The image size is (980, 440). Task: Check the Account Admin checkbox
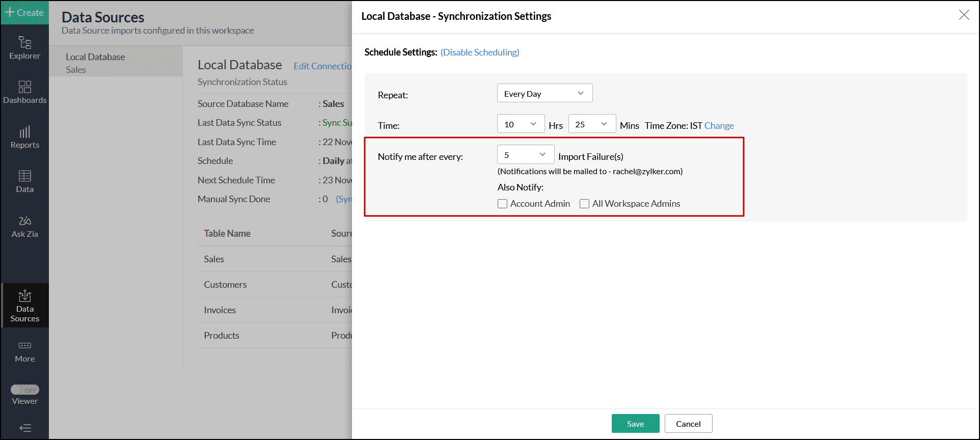[x=503, y=204]
